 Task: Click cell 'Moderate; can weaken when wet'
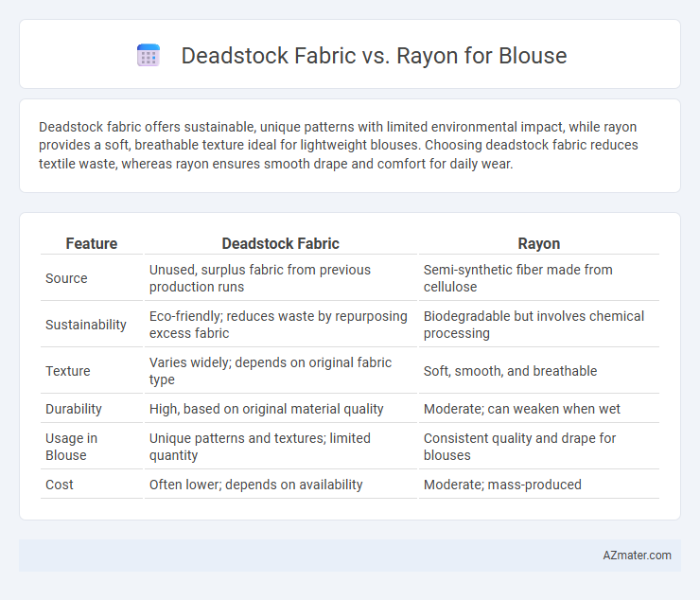pos(539,409)
